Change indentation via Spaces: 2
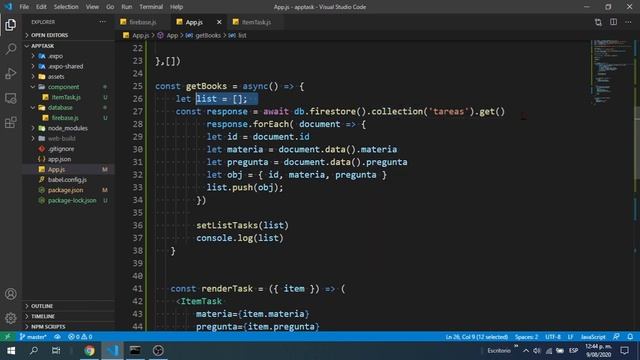 click(526, 337)
